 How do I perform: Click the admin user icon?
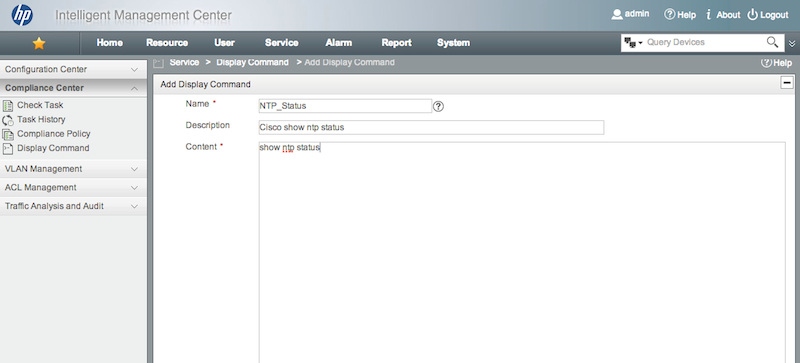click(x=617, y=14)
